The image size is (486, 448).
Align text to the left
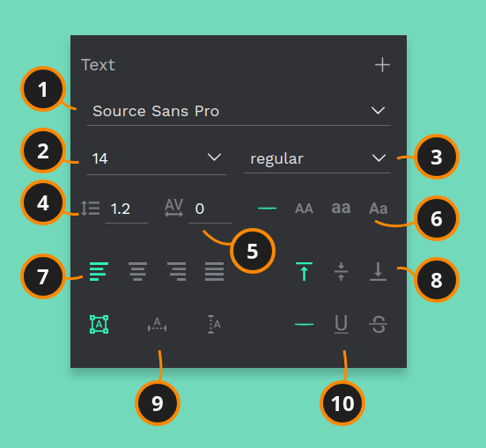pyautogui.click(x=99, y=271)
